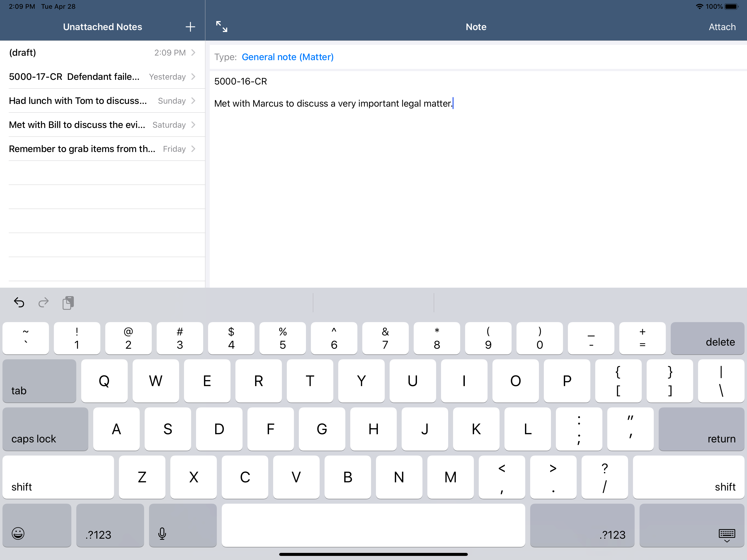Tap the G key
This screenshot has height=560, width=747.
coord(322,429)
